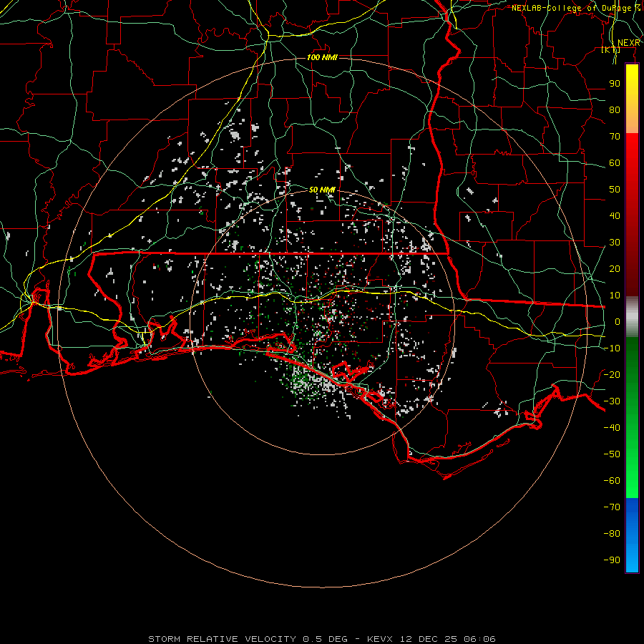
Task: Click the blue bottom segment of color bar
Action: 632,535
